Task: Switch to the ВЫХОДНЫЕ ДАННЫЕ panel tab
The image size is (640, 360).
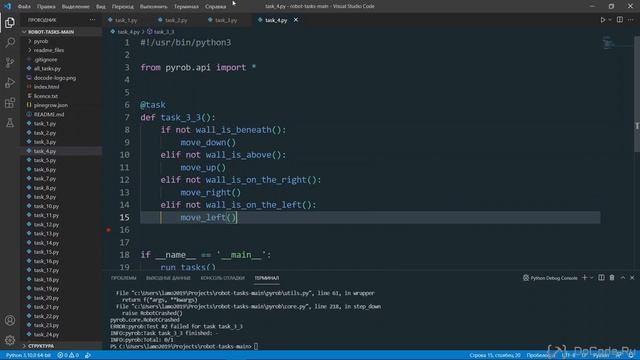Action: pos(168,278)
